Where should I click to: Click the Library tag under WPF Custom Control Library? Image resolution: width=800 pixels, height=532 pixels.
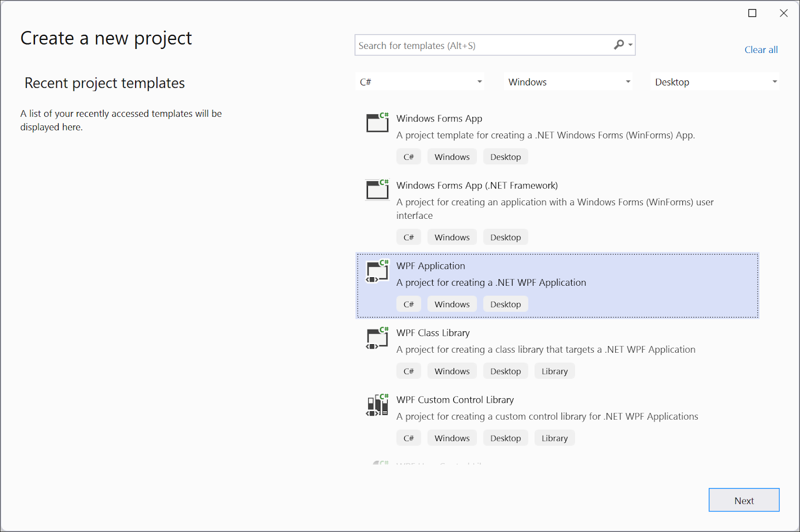coord(554,438)
